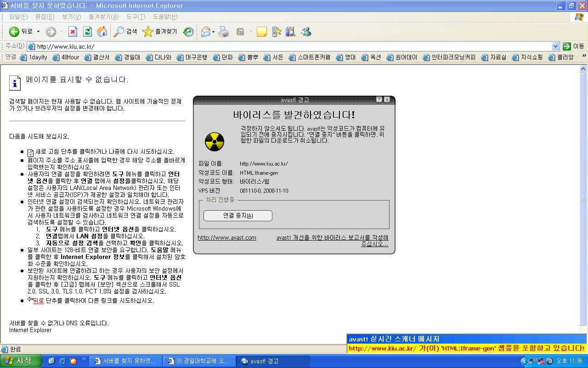
Task: Click the red 뒤로 link in error page
Action: tap(38, 300)
